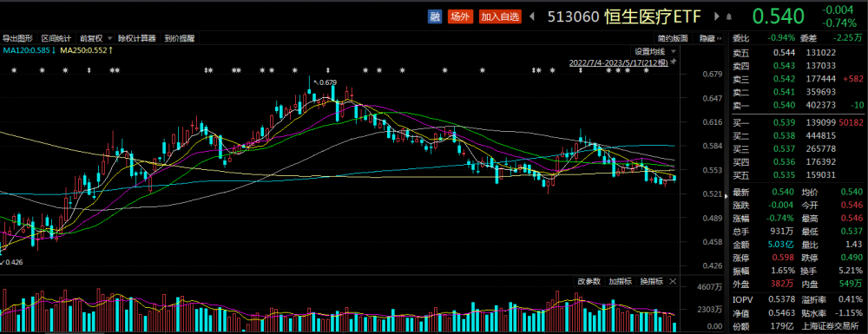This screenshot has height=334, width=868.
Task: Open 到价提醒 price alert
Action: point(179,38)
